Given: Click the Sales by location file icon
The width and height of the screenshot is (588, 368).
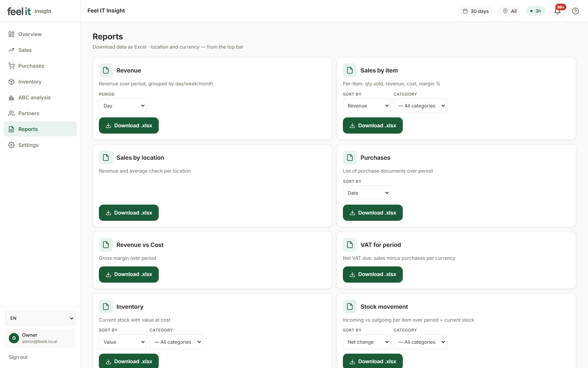Looking at the screenshot, I should [106, 158].
